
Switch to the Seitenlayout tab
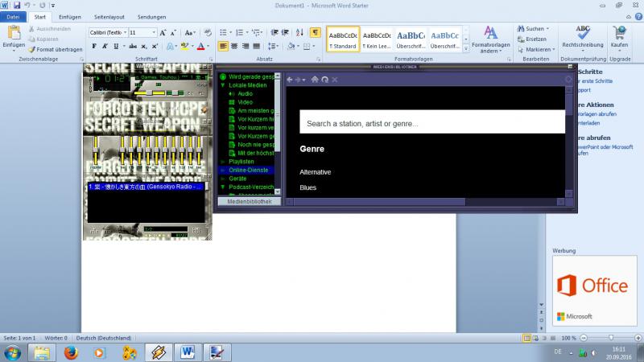pos(109,17)
